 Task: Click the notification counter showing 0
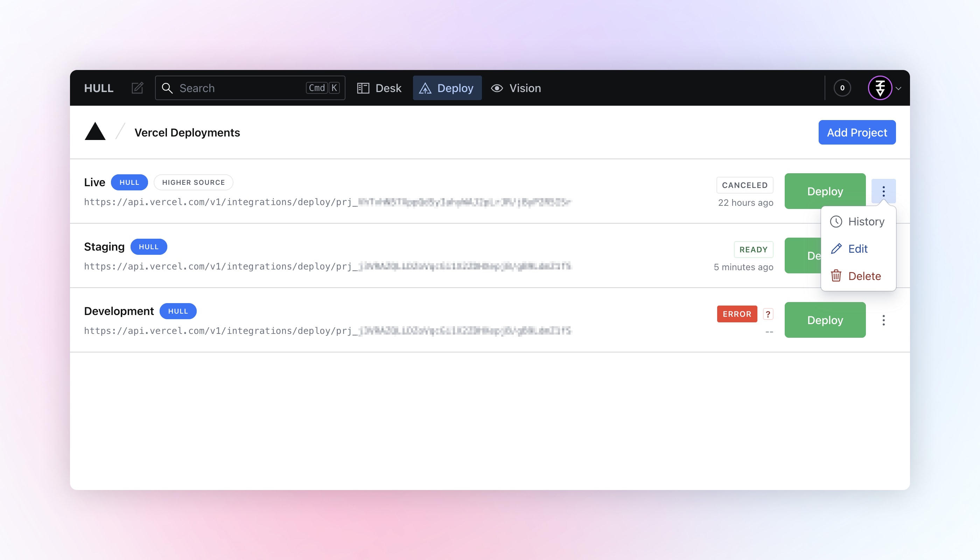(x=842, y=88)
